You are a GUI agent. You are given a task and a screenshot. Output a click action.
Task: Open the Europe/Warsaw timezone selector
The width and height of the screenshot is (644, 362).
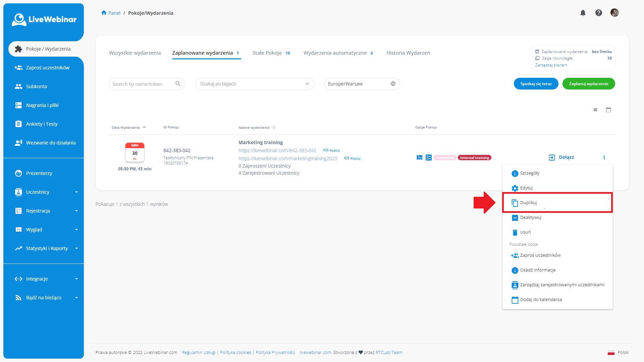[x=362, y=84]
